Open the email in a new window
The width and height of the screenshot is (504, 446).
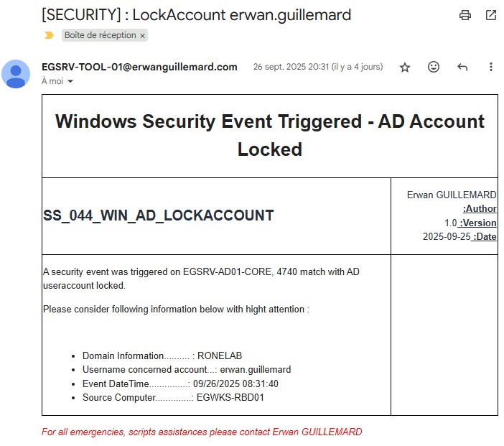coord(491,15)
